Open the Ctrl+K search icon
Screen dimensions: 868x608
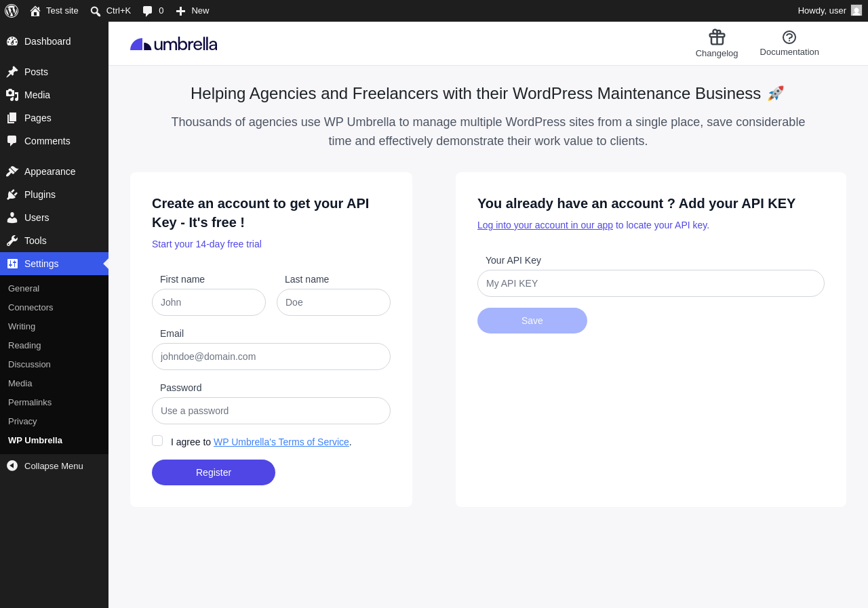[x=96, y=11]
